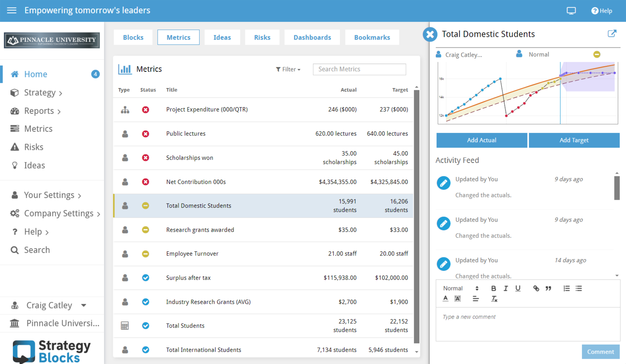Viewport: 626px width, 364px height.
Task: Click Employee Turnover yellow status icon
Action: coord(146,254)
